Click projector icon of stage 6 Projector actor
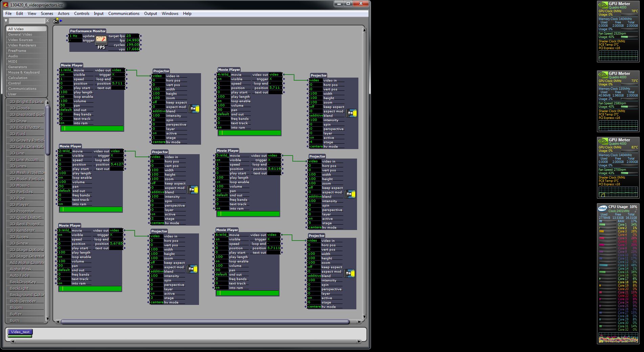Screen dimensions: 644x352 click(x=350, y=273)
